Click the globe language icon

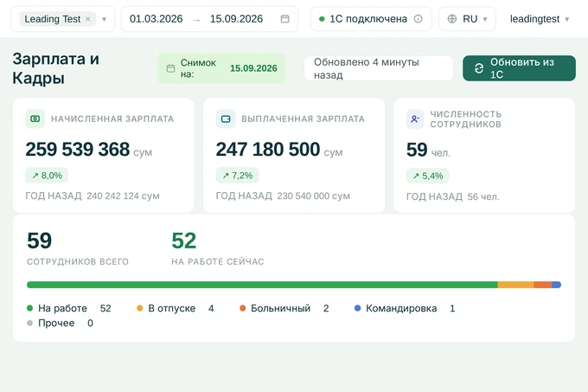[452, 19]
